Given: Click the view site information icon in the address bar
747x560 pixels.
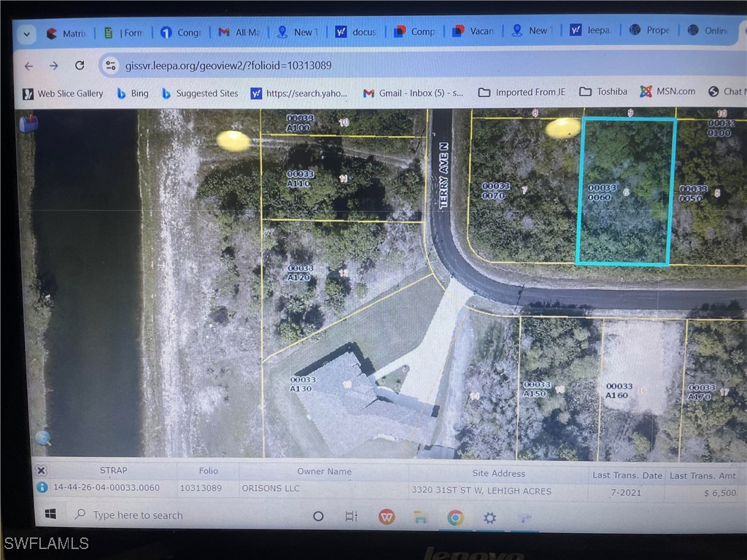Looking at the screenshot, I should click(110, 65).
